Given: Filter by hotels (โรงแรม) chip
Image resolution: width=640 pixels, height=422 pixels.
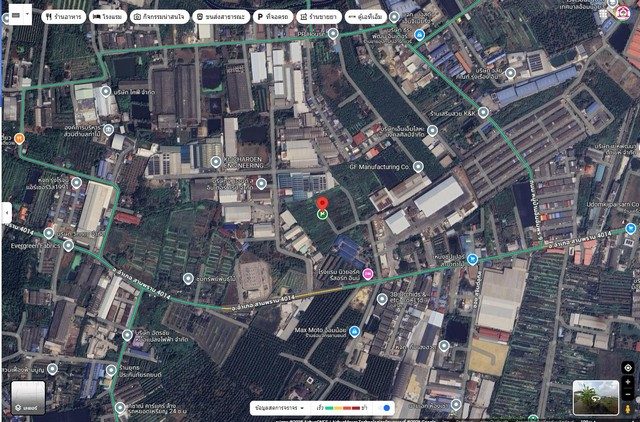Looking at the screenshot, I should [108, 17].
